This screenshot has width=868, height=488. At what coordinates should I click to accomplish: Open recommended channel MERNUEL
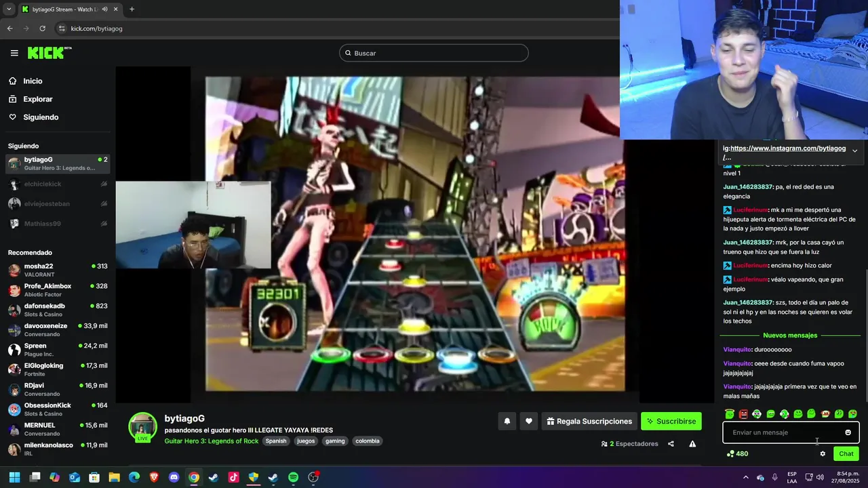click(x=58, y=429)
